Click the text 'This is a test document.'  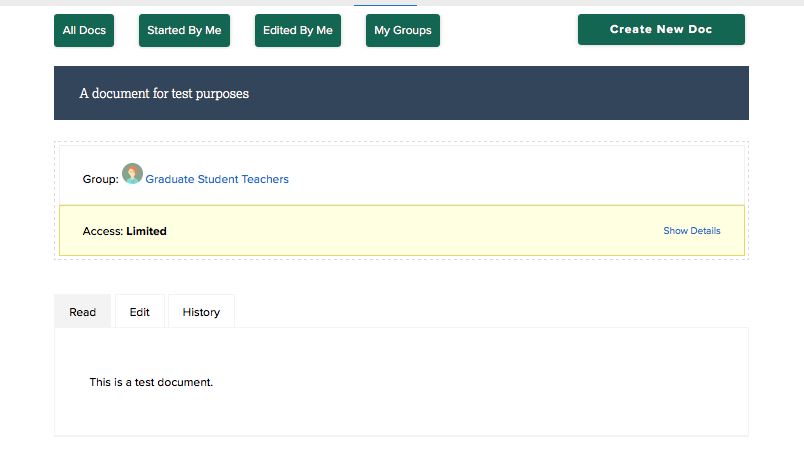(151, 382)
